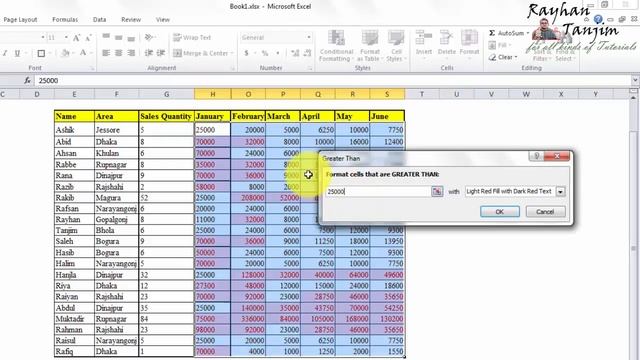Increase the font size
Viewport: 640px width, 360px height.
76,38
